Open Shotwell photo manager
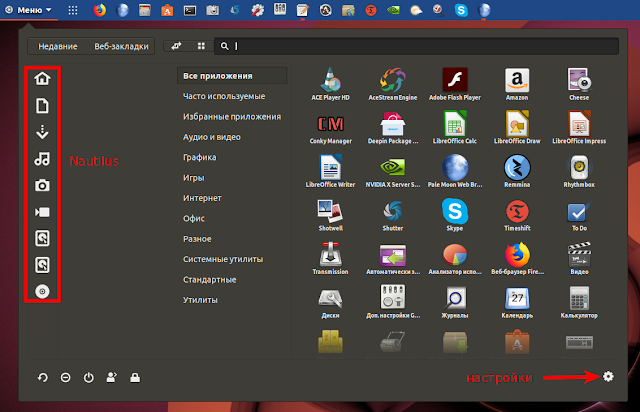 331,215
